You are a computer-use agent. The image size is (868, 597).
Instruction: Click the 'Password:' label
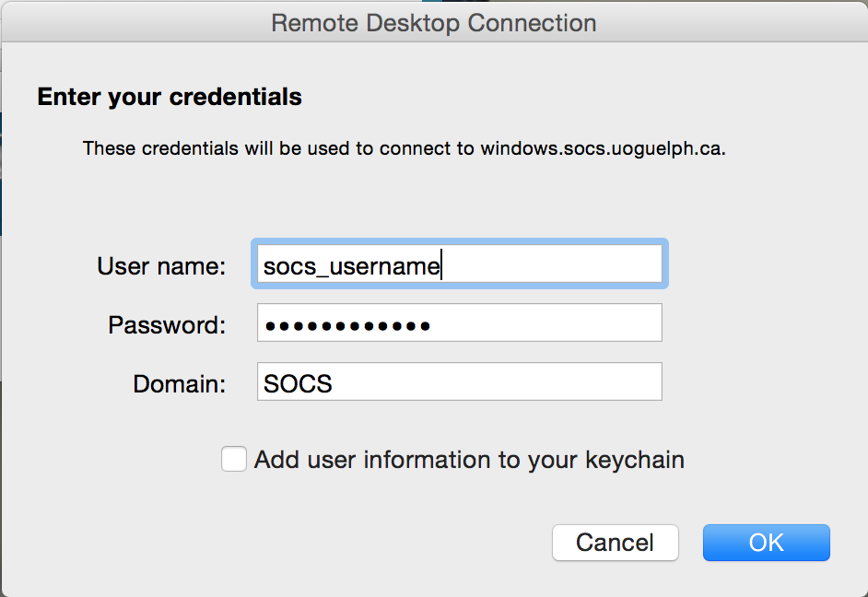point(166,325)
